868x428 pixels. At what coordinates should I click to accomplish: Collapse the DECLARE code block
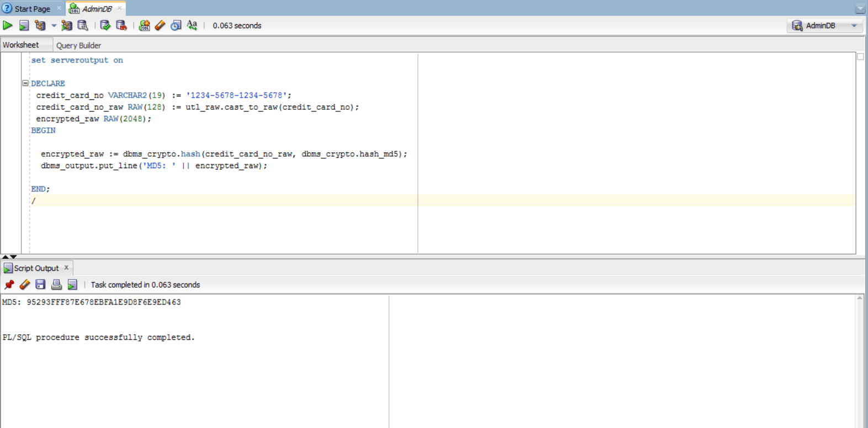tap(25, 83)
